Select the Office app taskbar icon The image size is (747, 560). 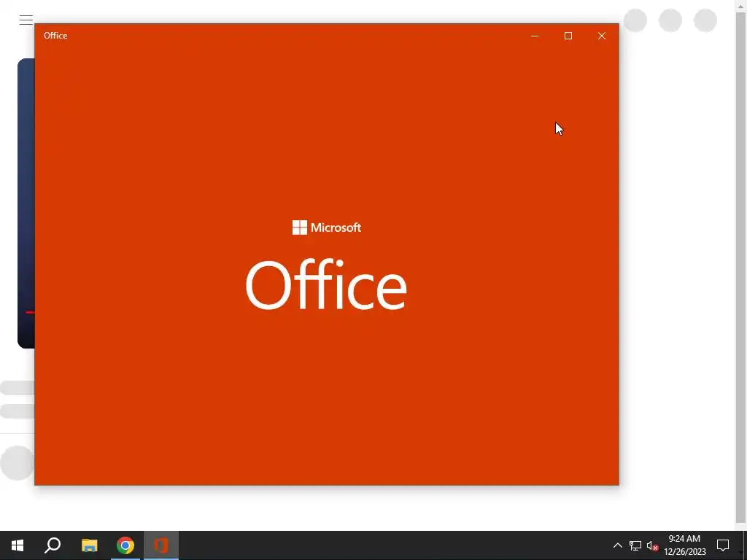[161, 545]
